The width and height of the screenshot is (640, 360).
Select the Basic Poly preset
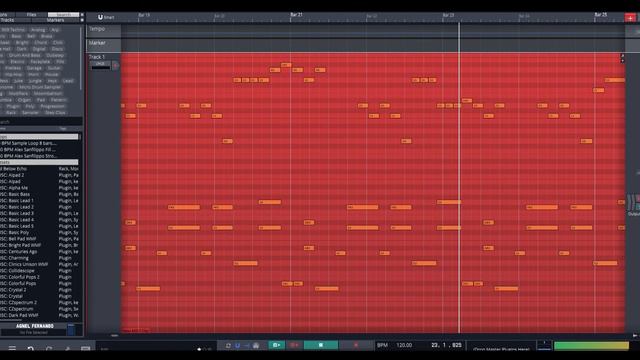pyautogui.click(x=39, y=233)
